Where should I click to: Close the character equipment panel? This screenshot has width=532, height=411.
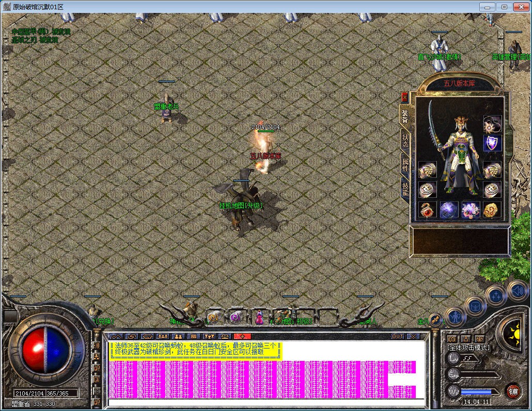pyautogui.click(x=404, y=97)
